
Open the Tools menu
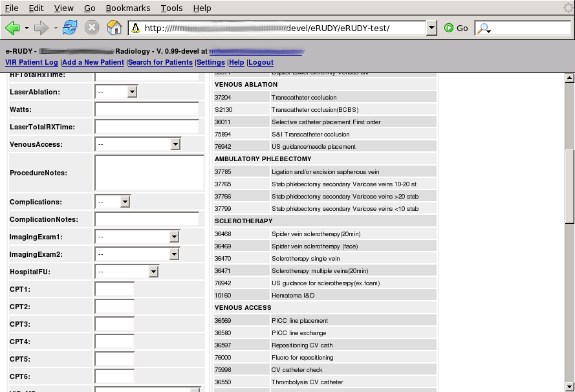171,8
